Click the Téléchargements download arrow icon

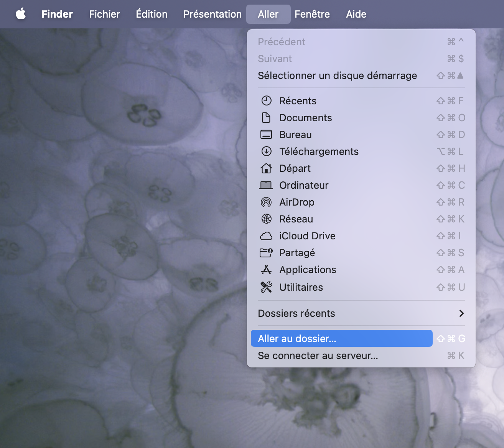point(266,152)
